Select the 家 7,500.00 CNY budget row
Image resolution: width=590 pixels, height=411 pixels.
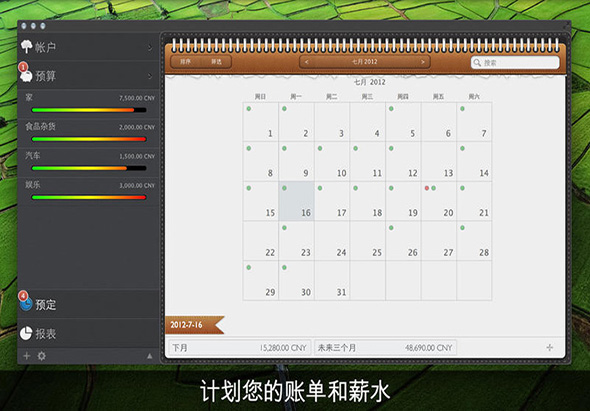coord(88,104)
